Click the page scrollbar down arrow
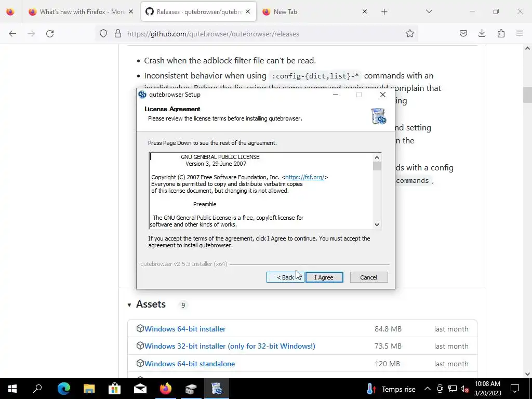Viewport: 532px width, 399px height. pos(528,374)
